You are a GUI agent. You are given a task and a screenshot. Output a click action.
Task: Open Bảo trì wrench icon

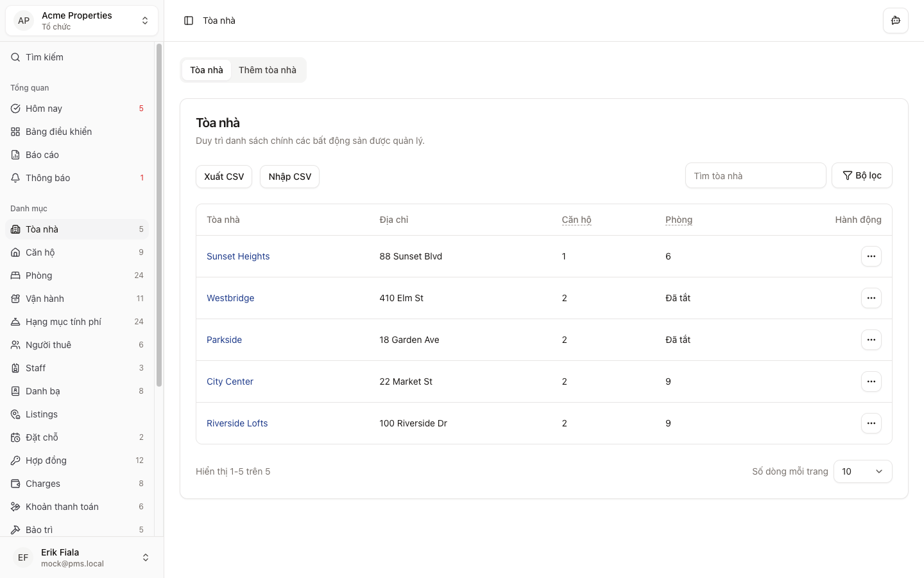[15, 530]
